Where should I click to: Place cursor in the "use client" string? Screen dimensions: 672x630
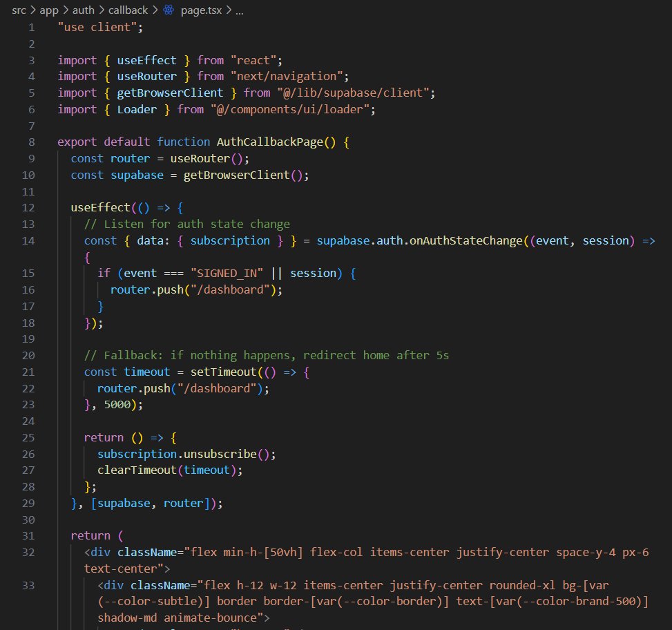click(x=97, y=28)
